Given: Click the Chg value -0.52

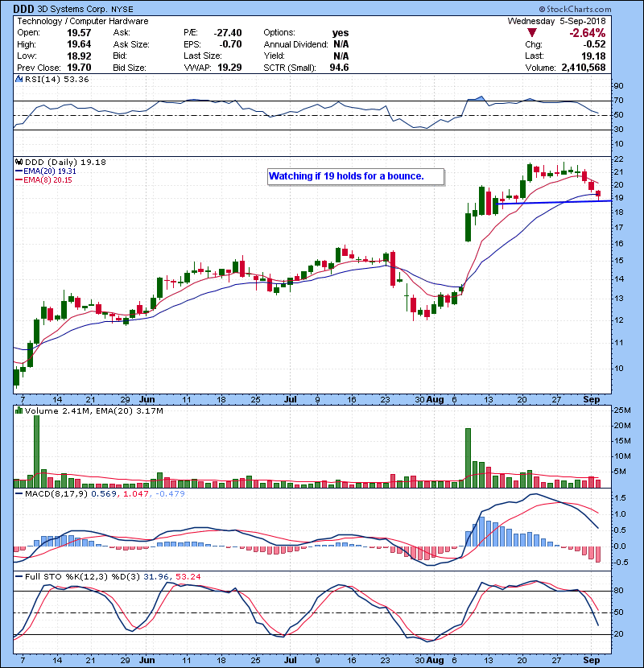Looking at the screenshot, I should 594,44.
